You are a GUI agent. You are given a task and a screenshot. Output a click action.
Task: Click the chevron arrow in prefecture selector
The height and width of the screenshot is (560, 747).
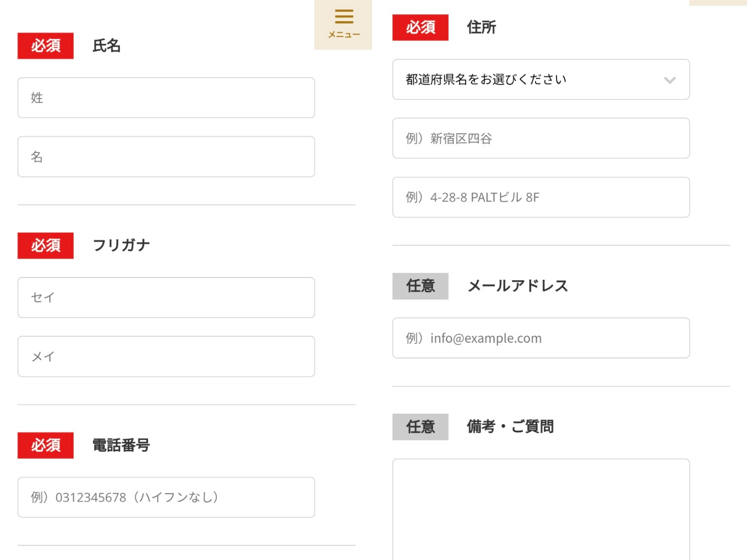670,80
